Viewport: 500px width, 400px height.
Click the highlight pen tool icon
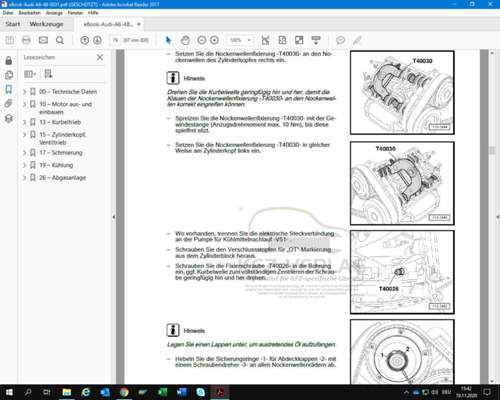click(x=357, y=40)
